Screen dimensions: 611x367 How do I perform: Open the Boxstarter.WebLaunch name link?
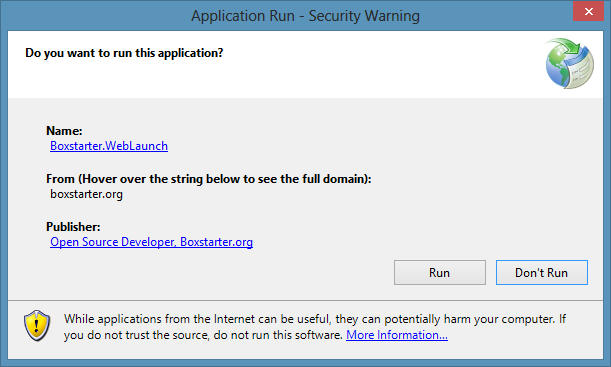(x=109, y=146)
